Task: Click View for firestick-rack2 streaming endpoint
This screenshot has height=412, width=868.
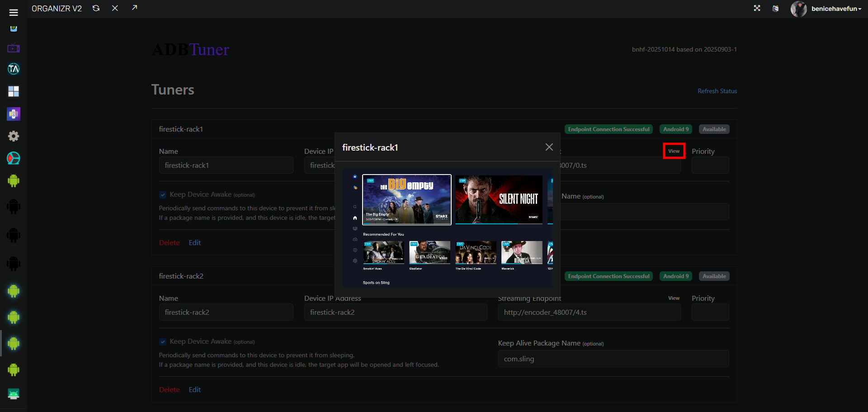Action: [674, 298]
